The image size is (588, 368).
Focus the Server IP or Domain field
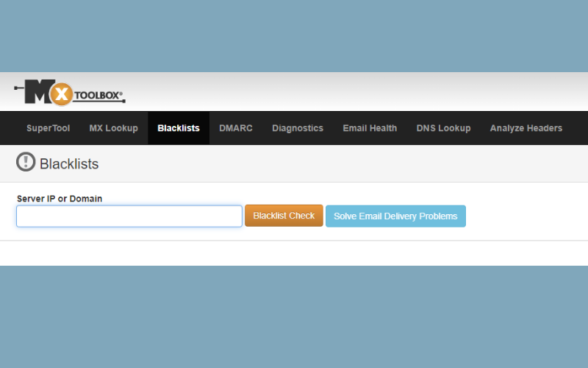(129, 216)
